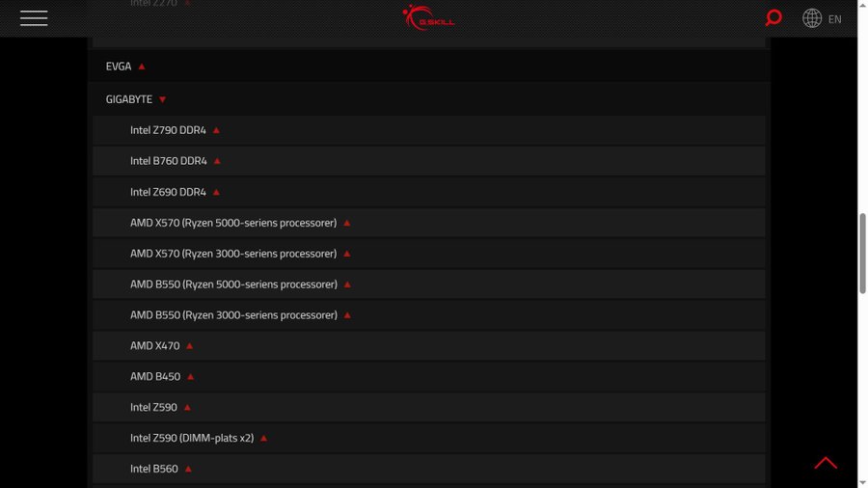
Task: Click AMD B550 (Ryzen 3000-seriens processorer) text
Action: (233, 314)
